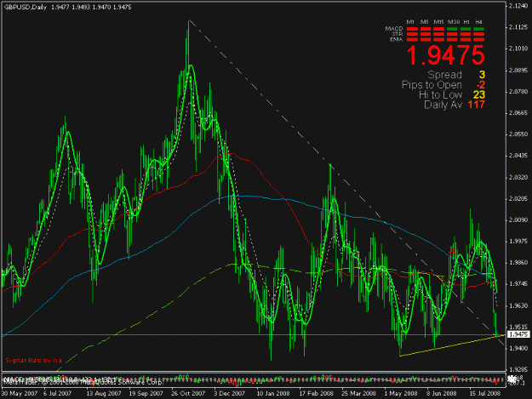Click the M30 timeframe label
This screenshot has height=399, width=532.
point(454,22)
